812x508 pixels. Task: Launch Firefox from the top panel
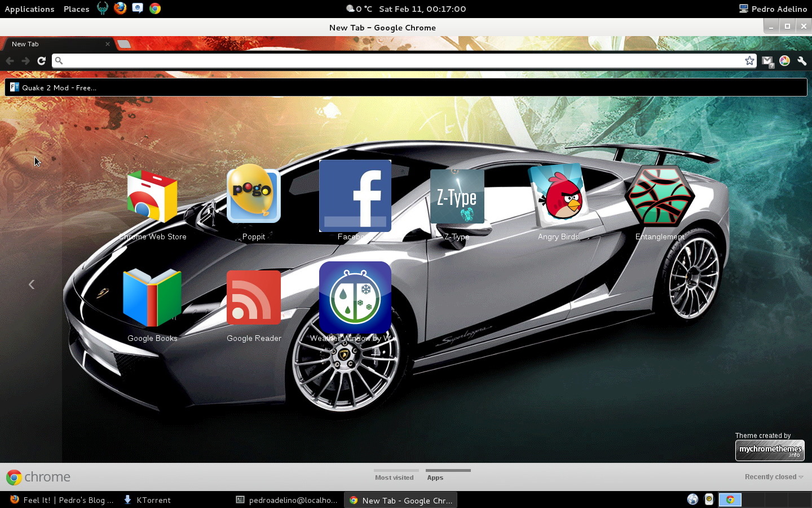(x=120, y=8)
